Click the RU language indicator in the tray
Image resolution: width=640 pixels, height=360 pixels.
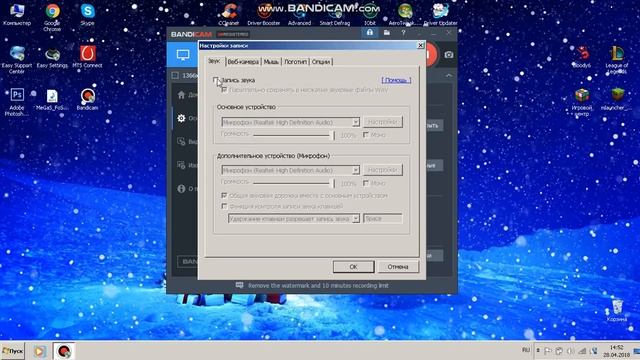pyautogui.click(x=526, y=350)
